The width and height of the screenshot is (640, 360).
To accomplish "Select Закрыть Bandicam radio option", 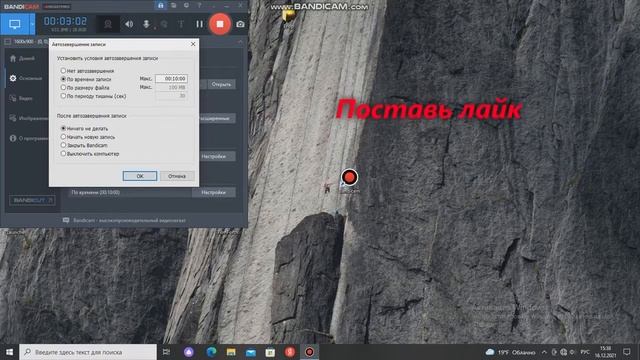I will click(x=84, y=145).
